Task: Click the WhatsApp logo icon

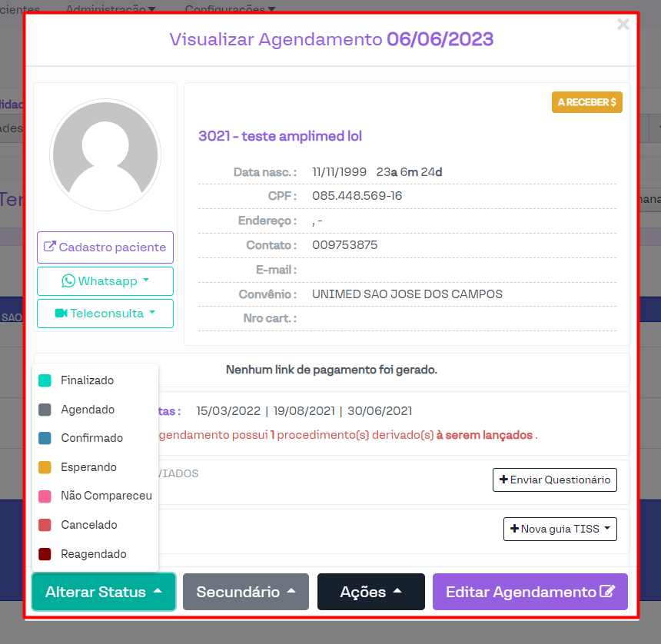Action: 68,281
